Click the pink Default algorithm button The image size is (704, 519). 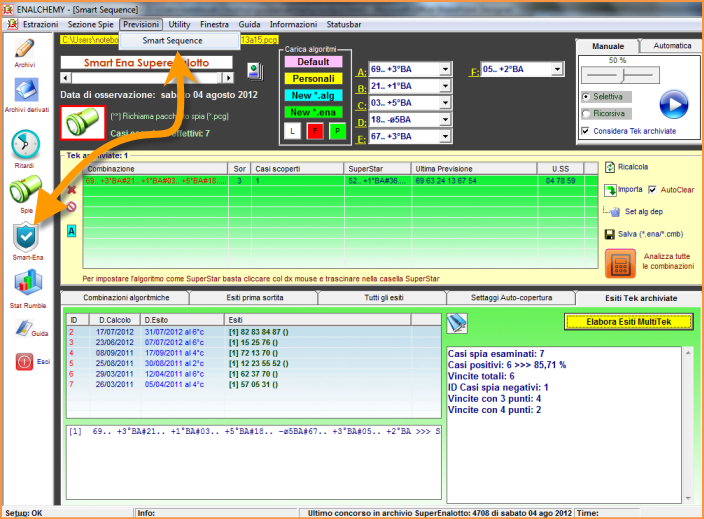click(x=313, y=62)
